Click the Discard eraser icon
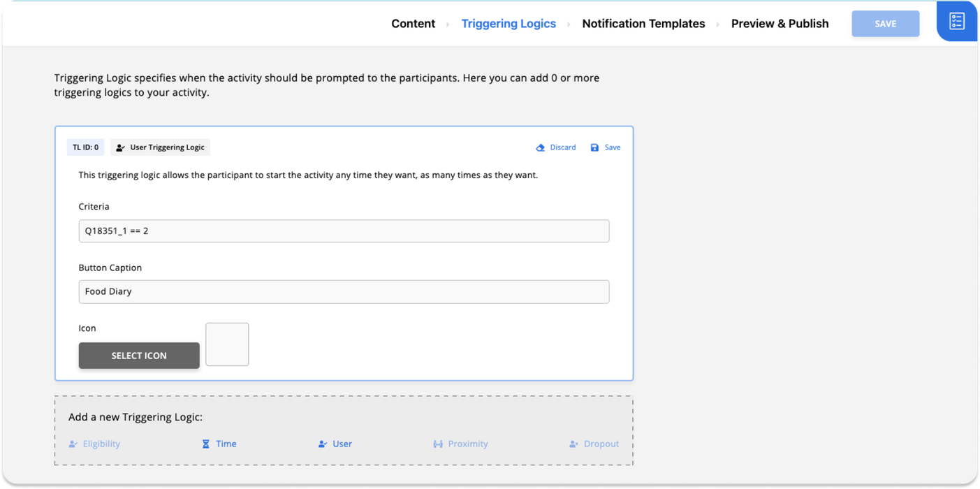The image size is (980, 489). (x=540, y=147)
